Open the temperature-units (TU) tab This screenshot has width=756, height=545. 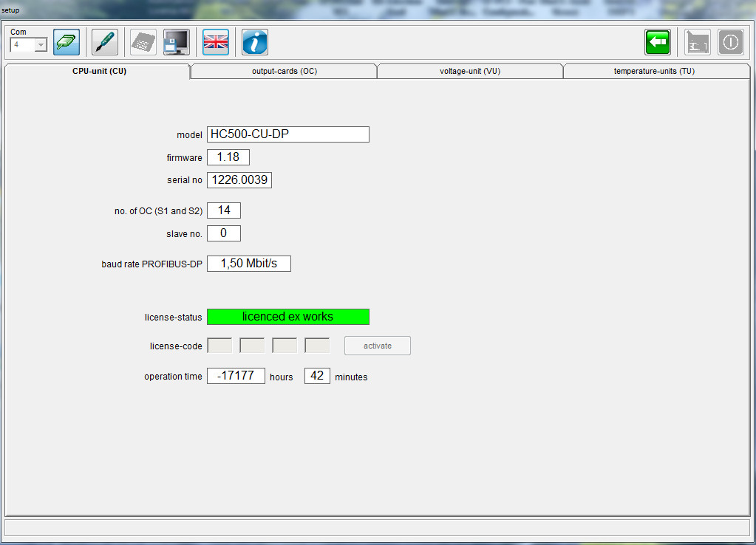[655, 72]
